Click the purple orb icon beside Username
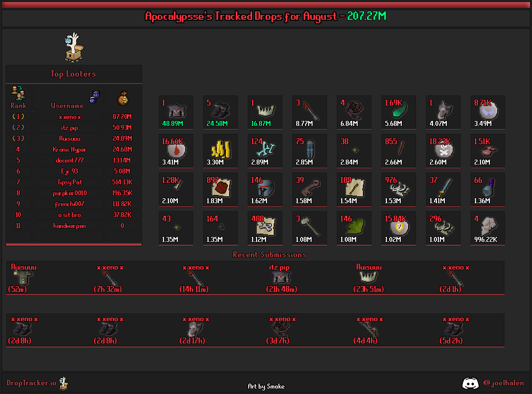Screen dimensions: 532x394 [x=95, y=97]
